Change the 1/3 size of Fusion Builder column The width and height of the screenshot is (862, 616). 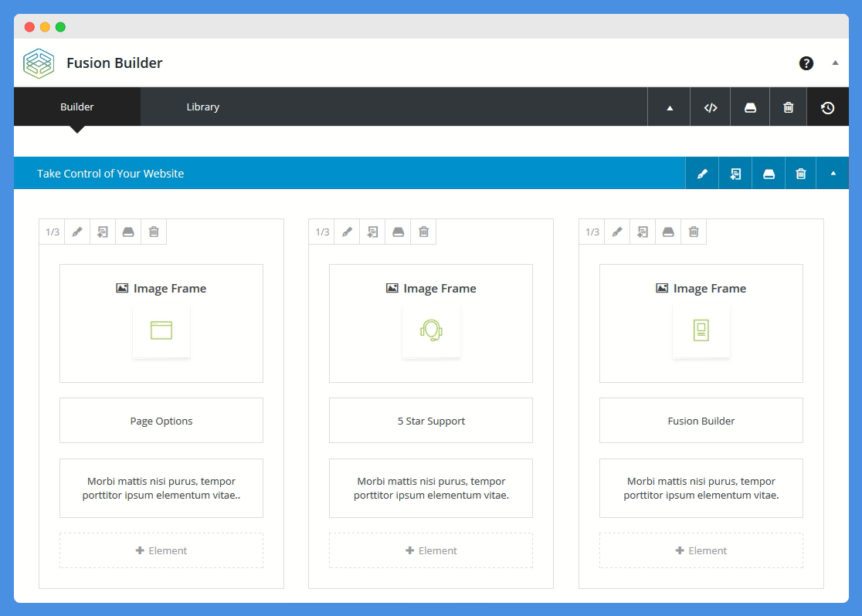(592, 232)
